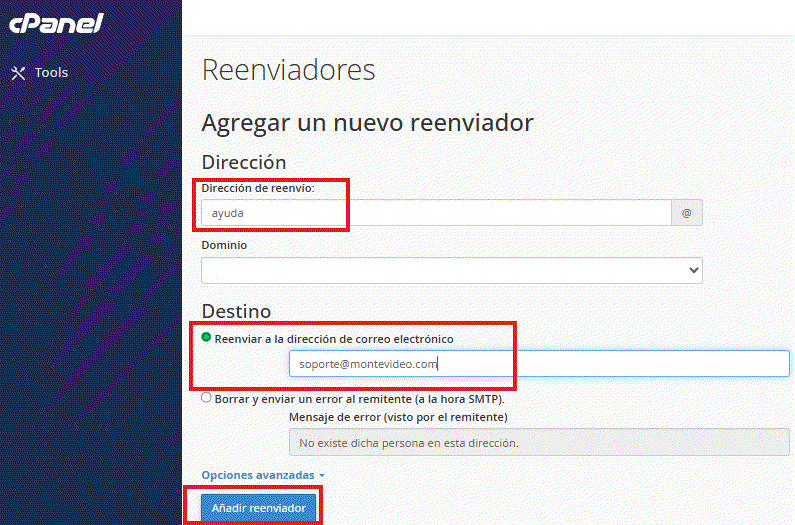Click the 'Dominio' field label
Screen dimensions: 795x525
224,245
